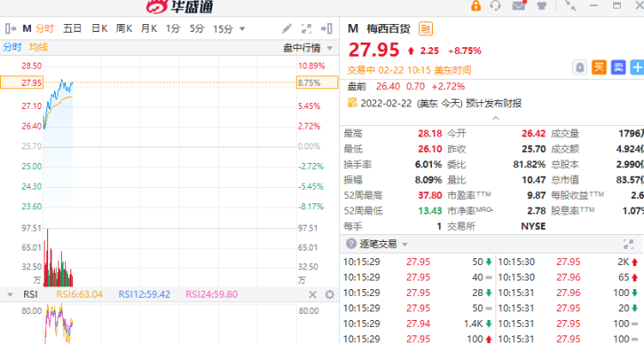This screenshot has width=644, height=344.
Task: Click the 预计发布财报 earnings notice
Action: pos(494,103)
